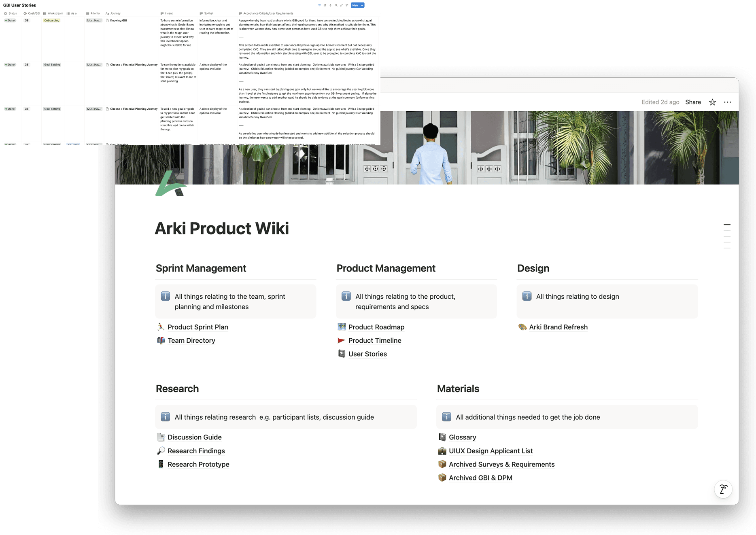The width and height of the screenshot is (756, 535).
Task: Open the Arki Brand Refresh page
Action: coord(558,327)
